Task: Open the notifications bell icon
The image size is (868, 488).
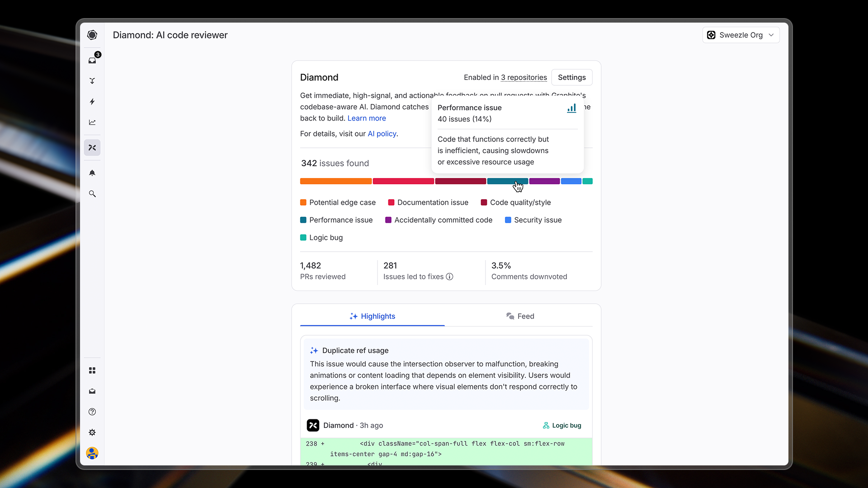Action: (92, 173)
